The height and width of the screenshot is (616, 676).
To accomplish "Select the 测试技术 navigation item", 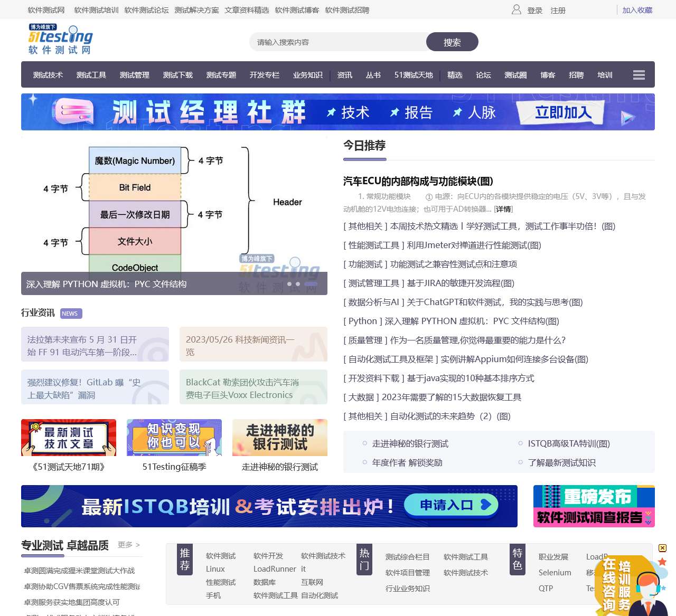I will 48,75.
